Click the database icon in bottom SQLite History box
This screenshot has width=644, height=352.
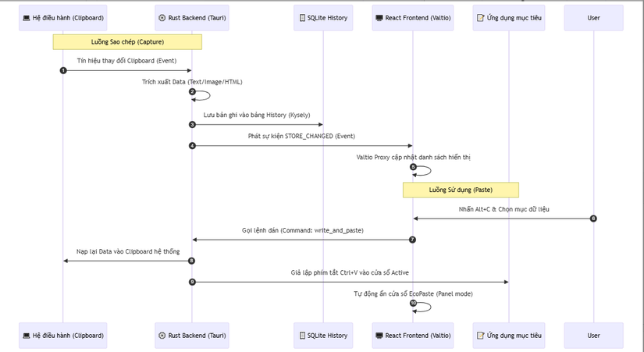pyautogui.click(x=302, y=336)
